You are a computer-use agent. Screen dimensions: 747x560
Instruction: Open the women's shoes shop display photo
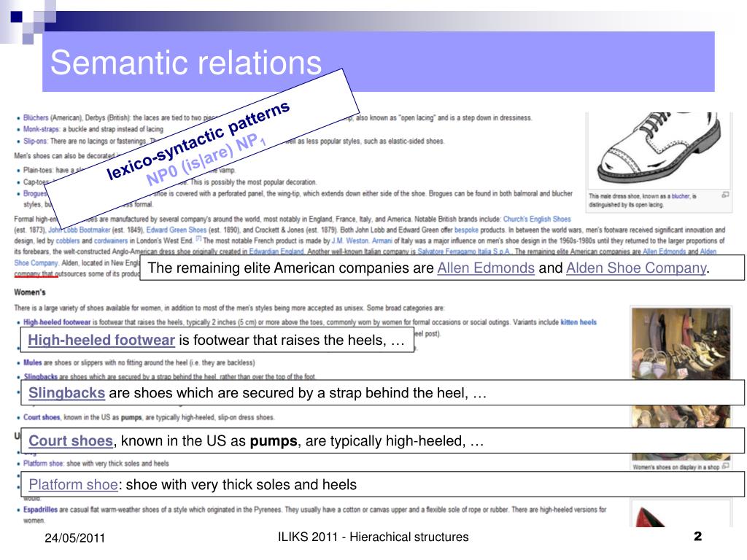point(681,382)
